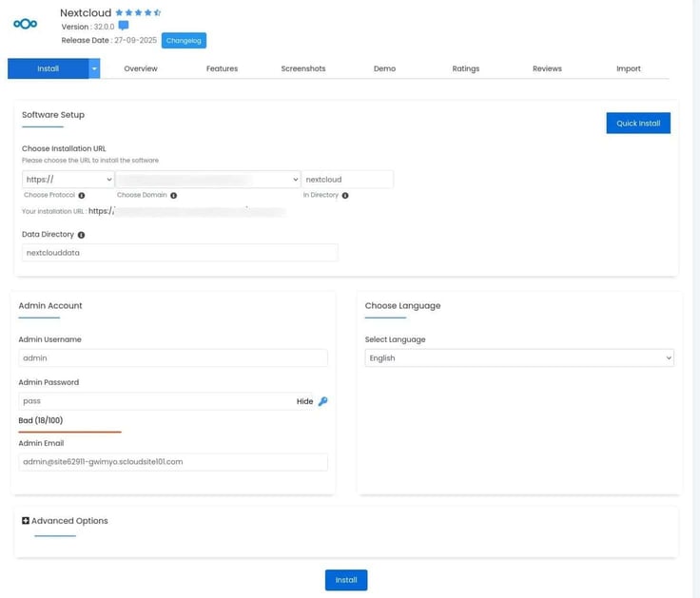Open the Changelog button

(x=184, y=40)
